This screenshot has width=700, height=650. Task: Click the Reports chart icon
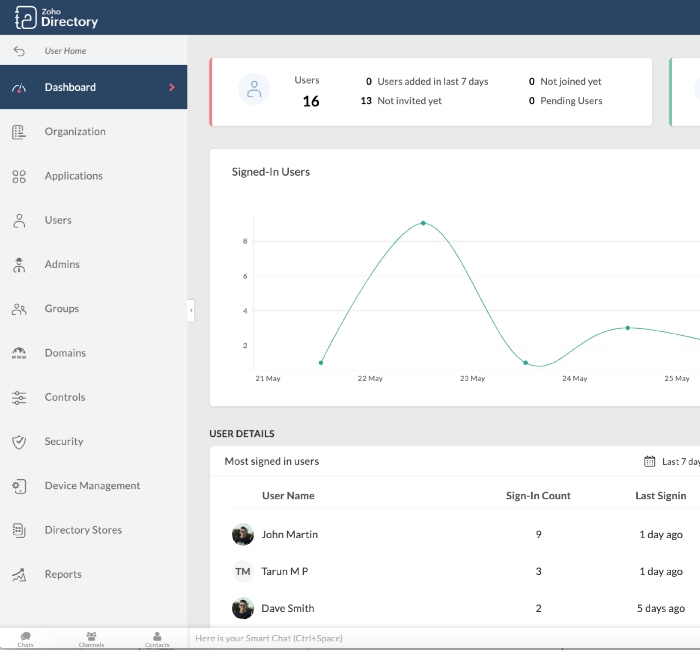coord(19,575)
